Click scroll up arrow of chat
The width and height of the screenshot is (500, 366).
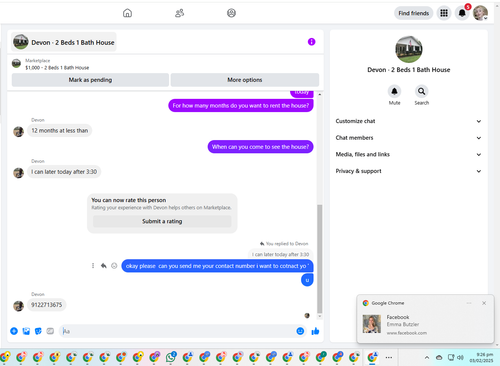pyautogui.click(x=319, y=95)
